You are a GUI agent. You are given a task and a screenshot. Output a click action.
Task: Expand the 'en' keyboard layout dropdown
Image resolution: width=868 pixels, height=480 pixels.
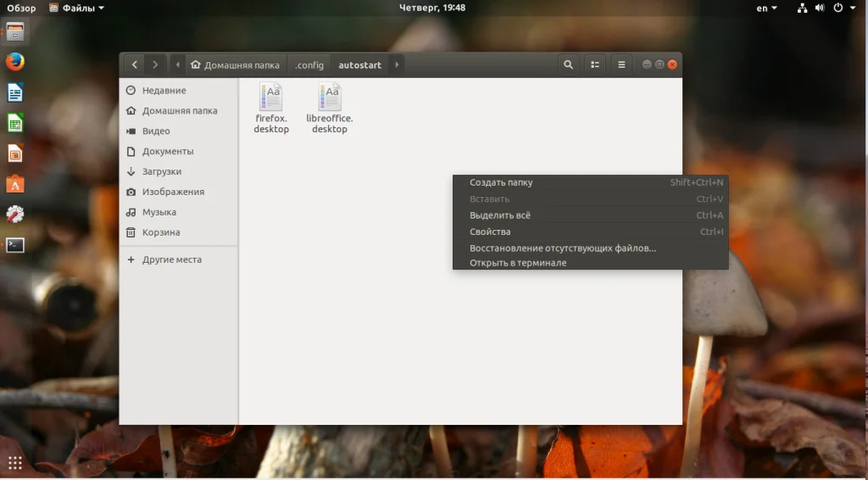point(766,8)
